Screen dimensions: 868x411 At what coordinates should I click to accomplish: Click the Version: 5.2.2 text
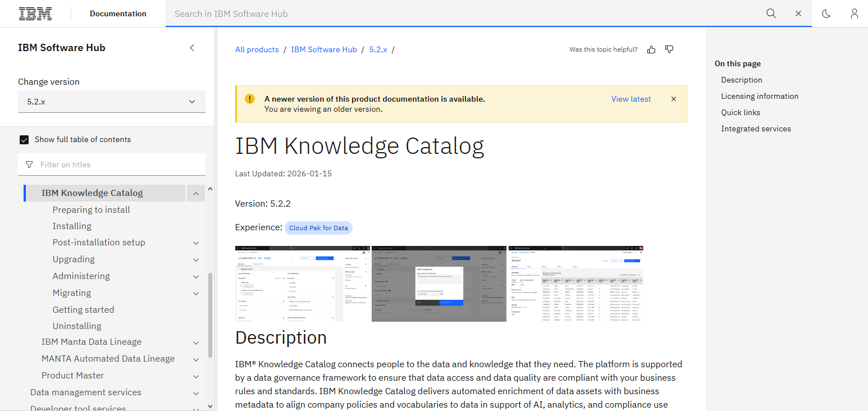coord(263,203)
